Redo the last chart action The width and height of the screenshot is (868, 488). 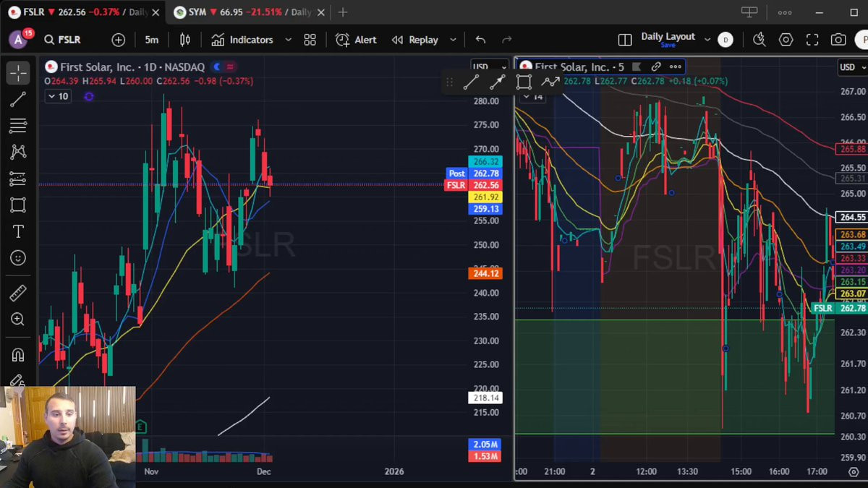507,40
